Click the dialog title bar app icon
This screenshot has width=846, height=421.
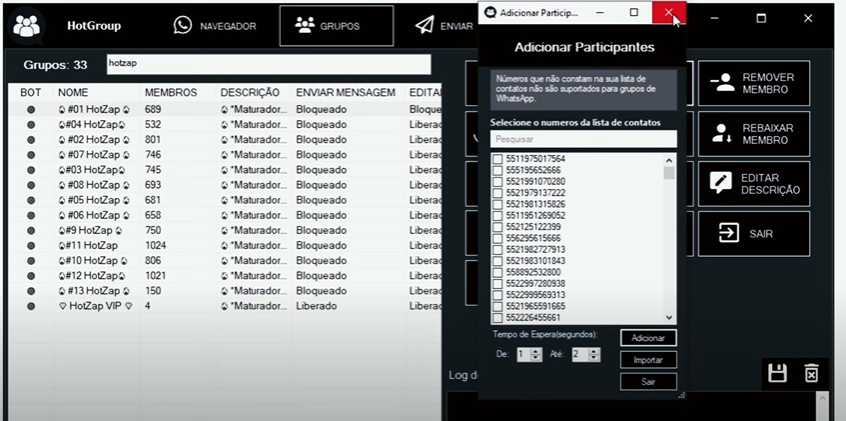(490, 12)
